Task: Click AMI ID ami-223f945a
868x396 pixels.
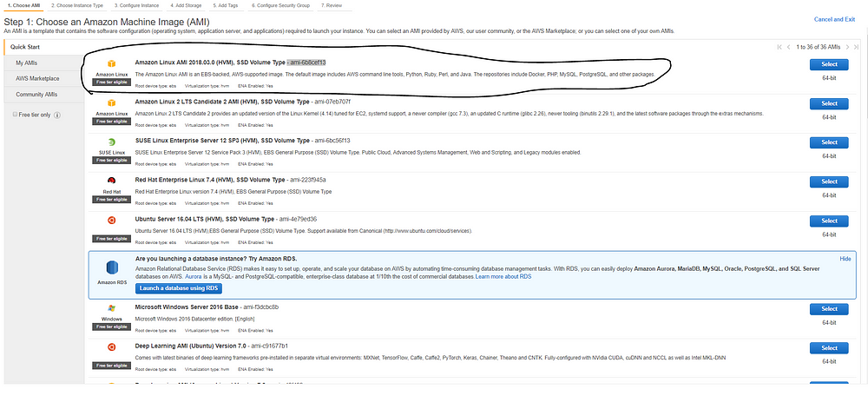Action: point(308,180)
